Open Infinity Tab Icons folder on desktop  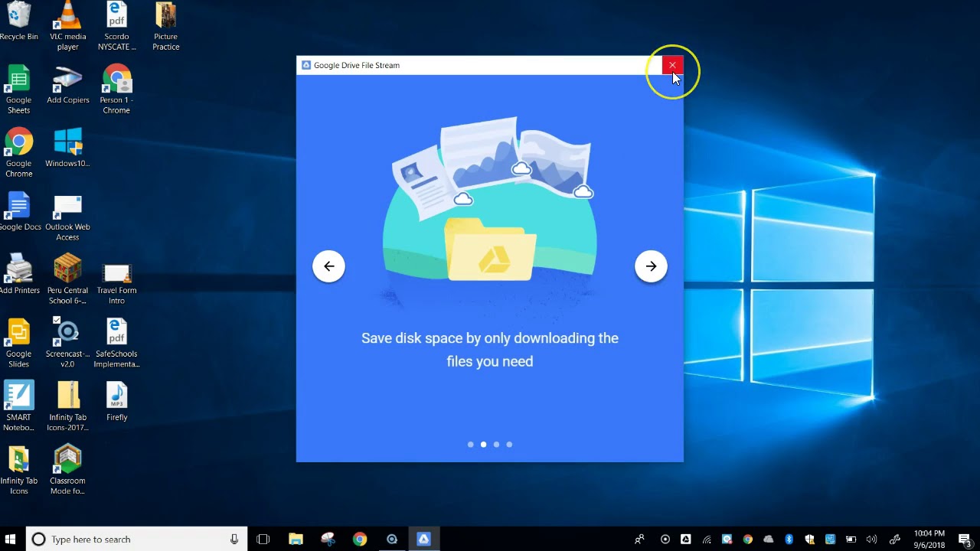pyautogui.click(x=18, y=471)
